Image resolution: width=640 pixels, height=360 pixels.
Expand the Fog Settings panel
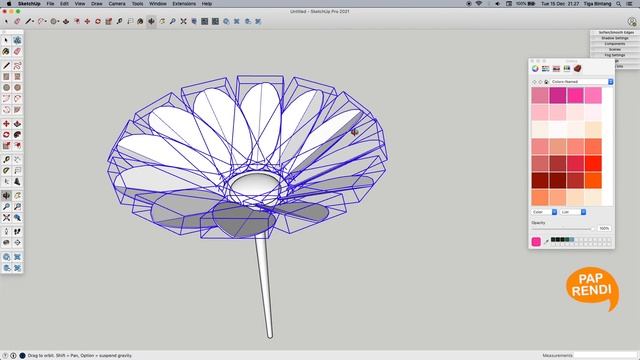616,55
